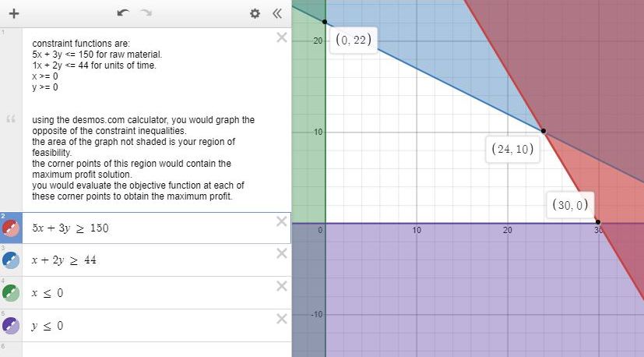The height and width of the screenshot is (357, 644).
Task: Delete the note in row 1
Action: coord(282,38)
